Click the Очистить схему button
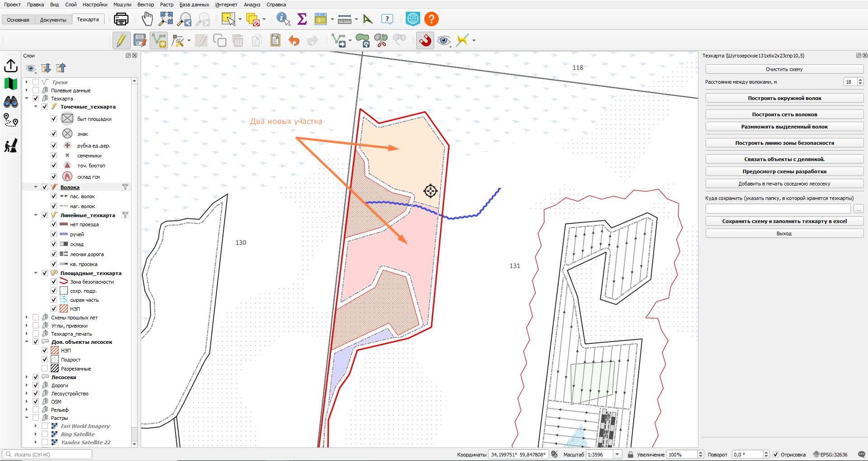The height and width of the screenshot is (461, 868). [784, 69]
